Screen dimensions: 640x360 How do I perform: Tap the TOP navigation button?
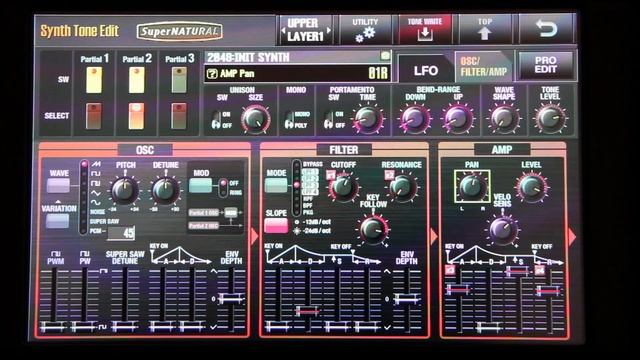tap(484, 29)
